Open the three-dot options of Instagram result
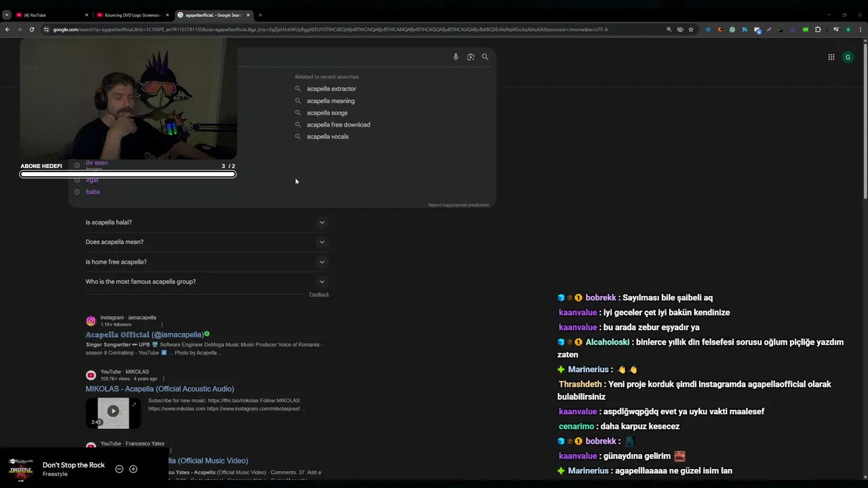Screen dimensions: 868x488 [x=161, y=325]
